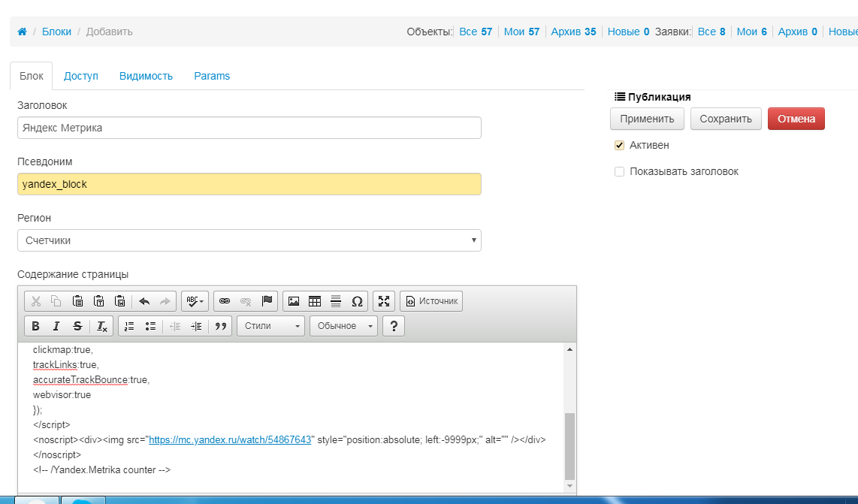Open the Обычное paragraph format dropdown

343,326
